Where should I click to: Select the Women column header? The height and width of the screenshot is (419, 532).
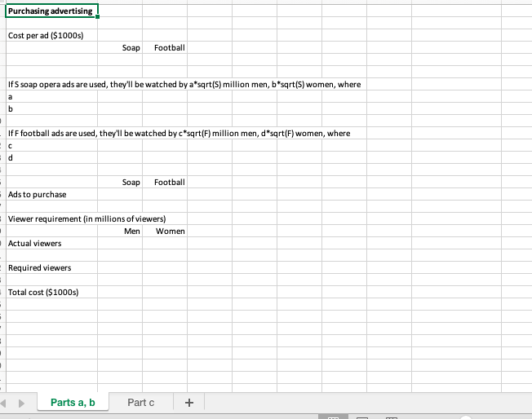(x=165, y=231)
